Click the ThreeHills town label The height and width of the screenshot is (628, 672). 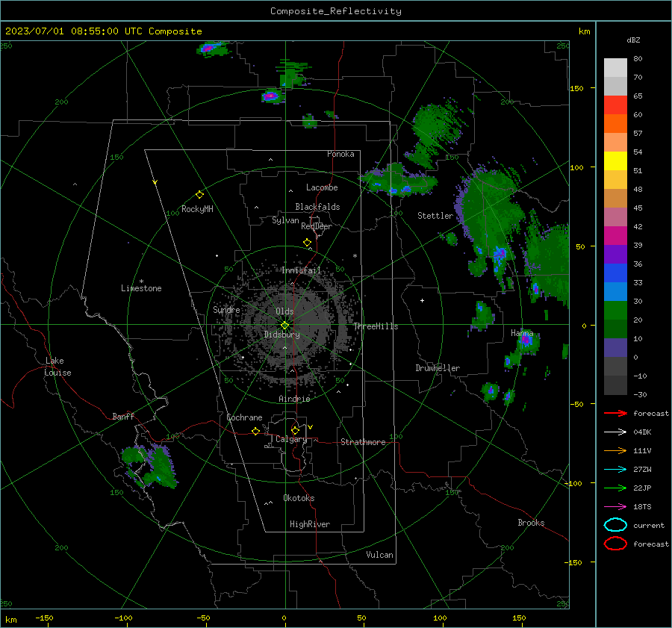point(376,326)
